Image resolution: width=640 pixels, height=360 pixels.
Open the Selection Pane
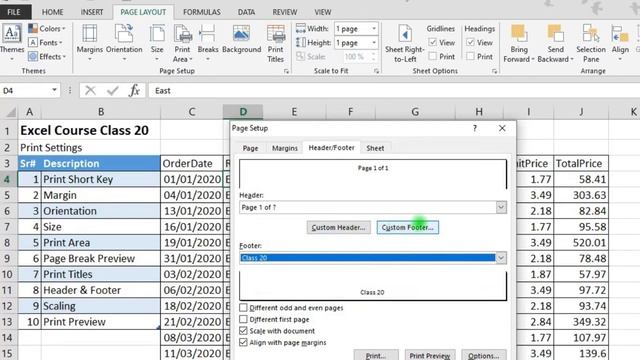point(591,42)
